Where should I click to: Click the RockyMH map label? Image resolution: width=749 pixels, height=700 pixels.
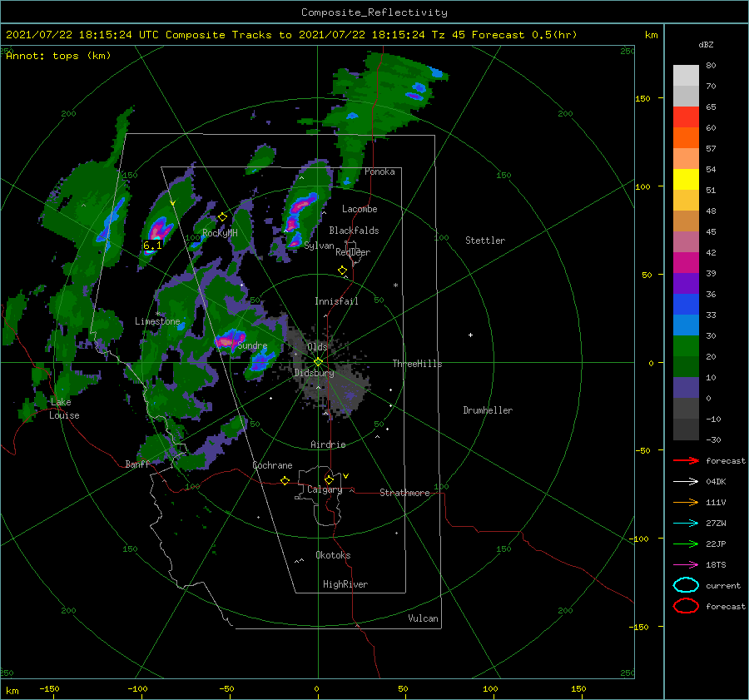click(x=220, y=233)
